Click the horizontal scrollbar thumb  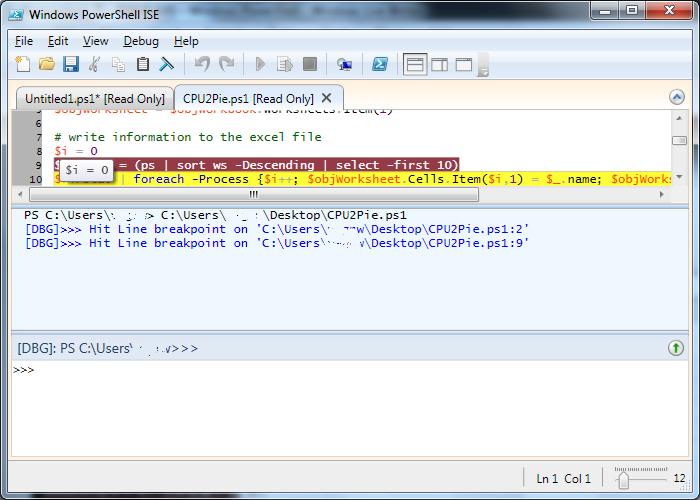coord(254,194)
